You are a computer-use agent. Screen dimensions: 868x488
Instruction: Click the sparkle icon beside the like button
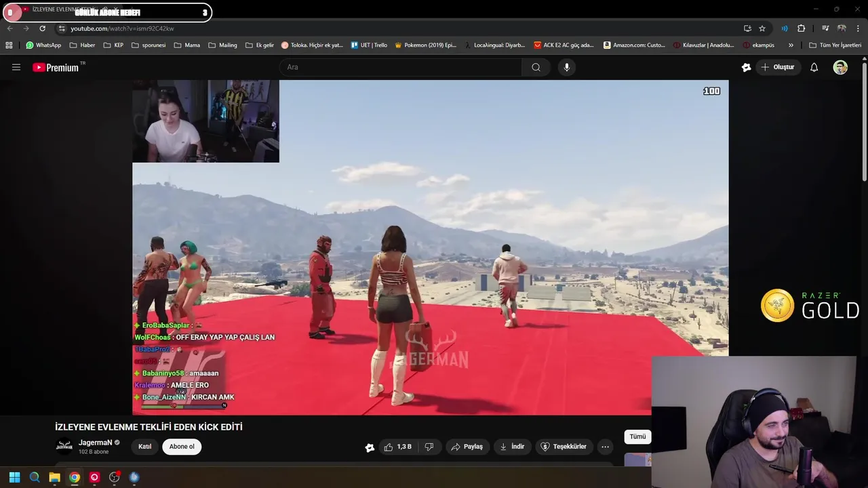[x=370, y=447]
